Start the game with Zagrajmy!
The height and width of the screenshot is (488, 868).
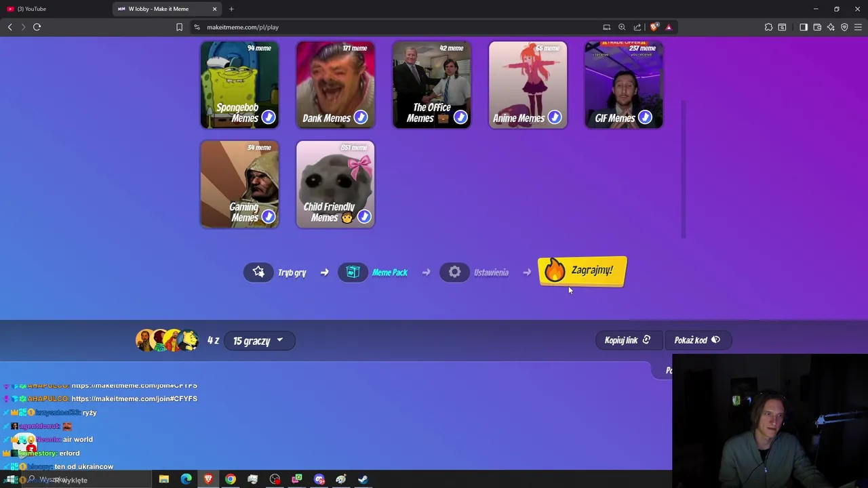583,271
